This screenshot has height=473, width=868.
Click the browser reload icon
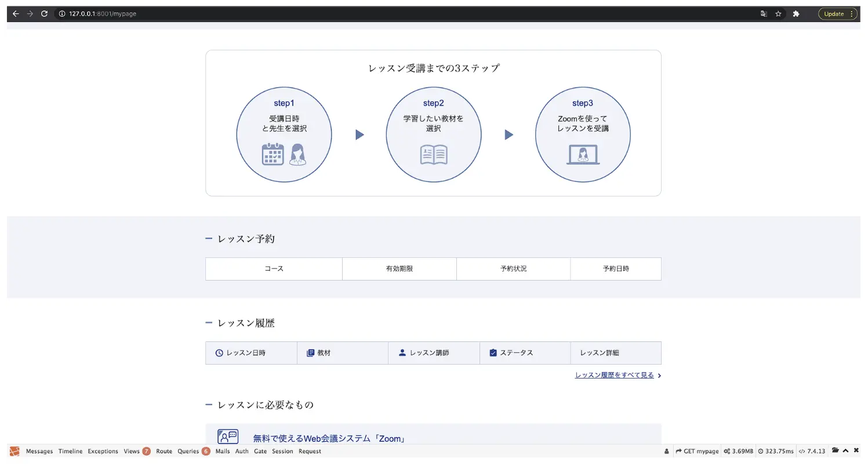(x=44, y=14)
